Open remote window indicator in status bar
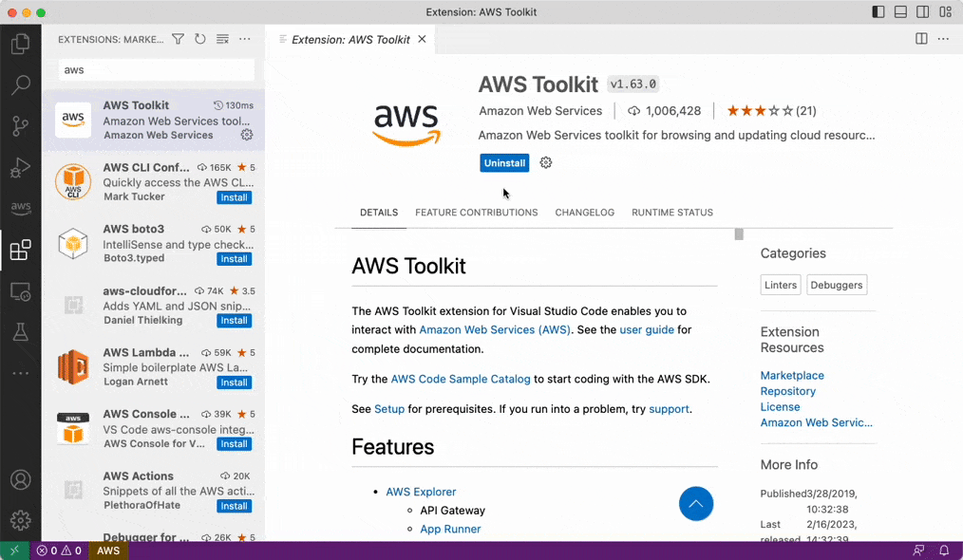This screenshot has width=963, height=560. pos(14,551)
